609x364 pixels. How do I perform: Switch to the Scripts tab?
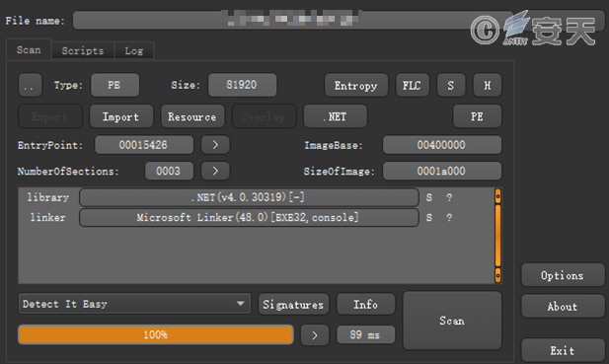pos(83,51)
